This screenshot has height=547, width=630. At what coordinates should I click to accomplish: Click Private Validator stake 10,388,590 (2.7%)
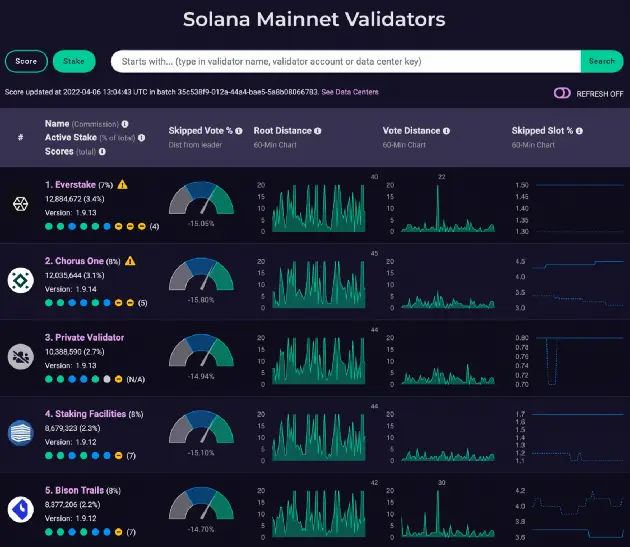[x=75, y=352]
